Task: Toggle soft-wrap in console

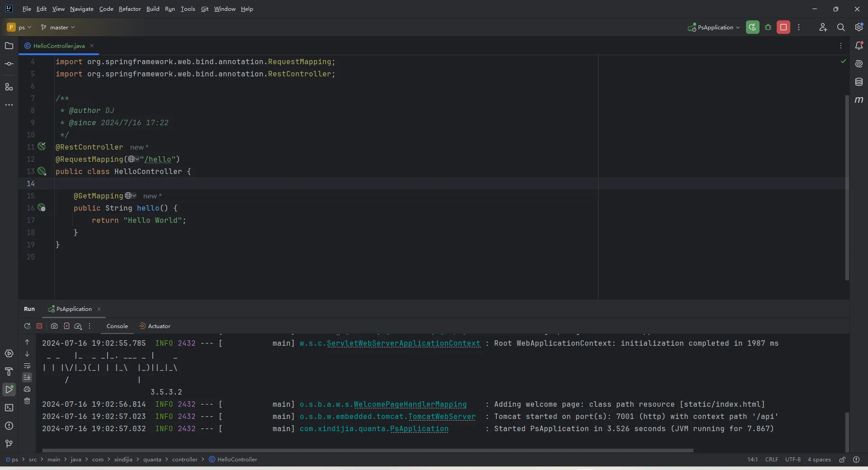Action: [x=27, y=366]
